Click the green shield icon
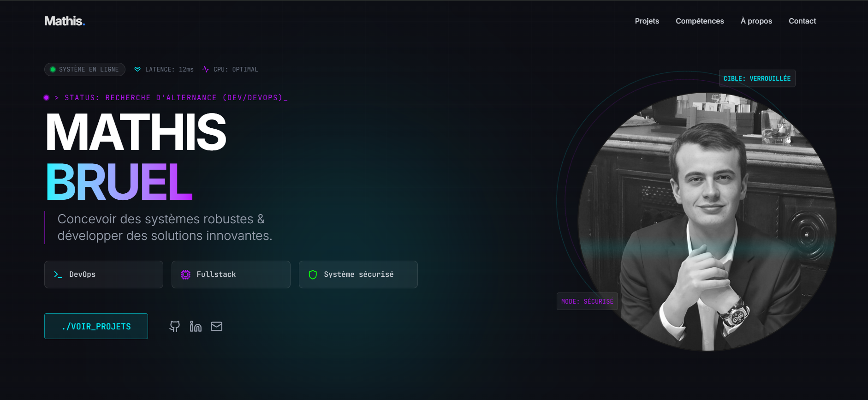The width and height of the screenshot is (868, 400). pos(313,275)
